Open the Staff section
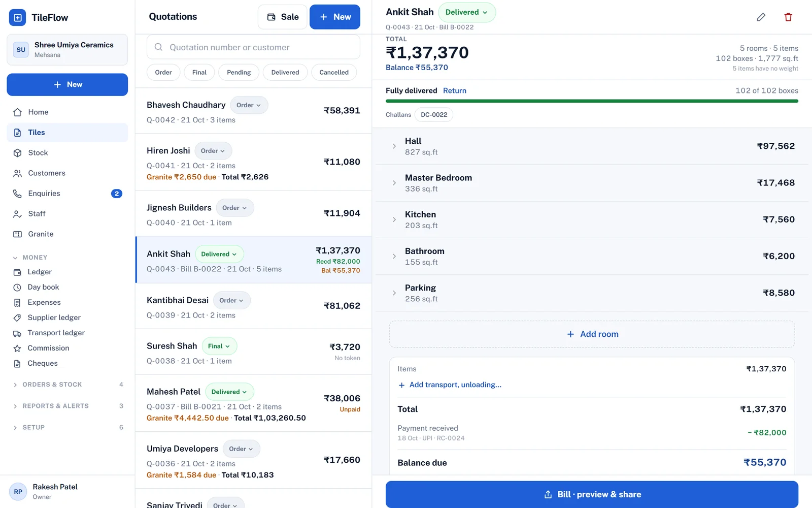The image size is (812, 508). pos(67,214)
